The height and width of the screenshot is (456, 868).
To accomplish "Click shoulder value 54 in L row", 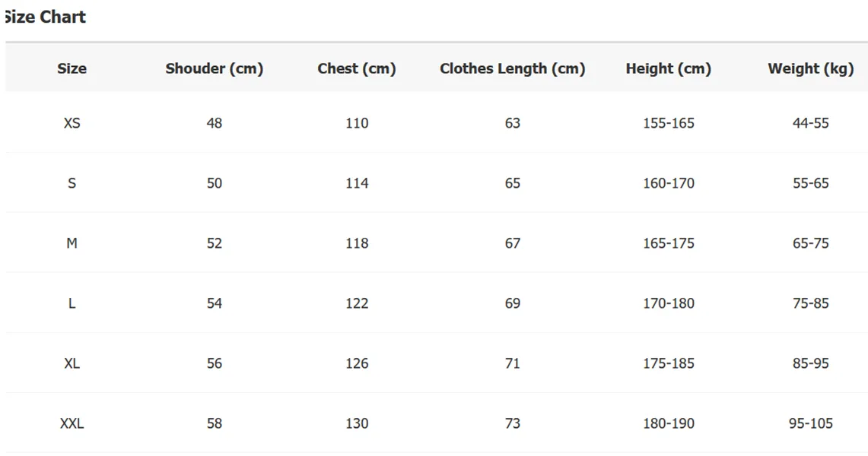I will pyautogui.click(x=214, y=303).
